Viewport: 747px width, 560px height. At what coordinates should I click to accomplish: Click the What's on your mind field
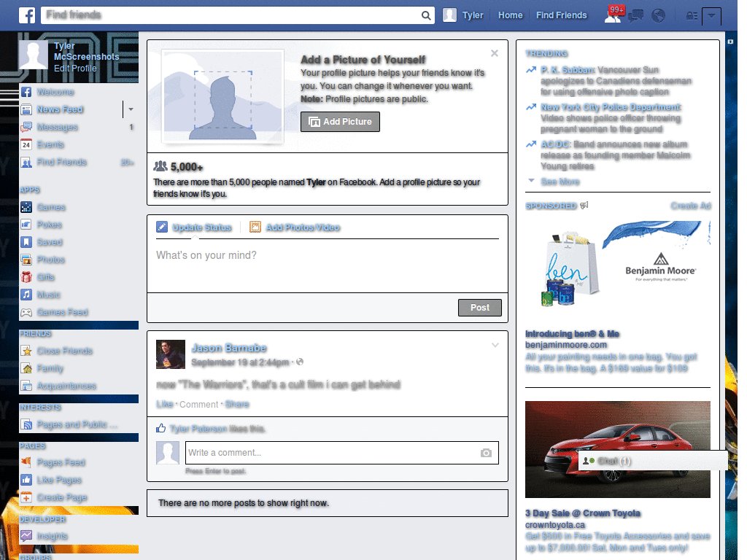328,265
